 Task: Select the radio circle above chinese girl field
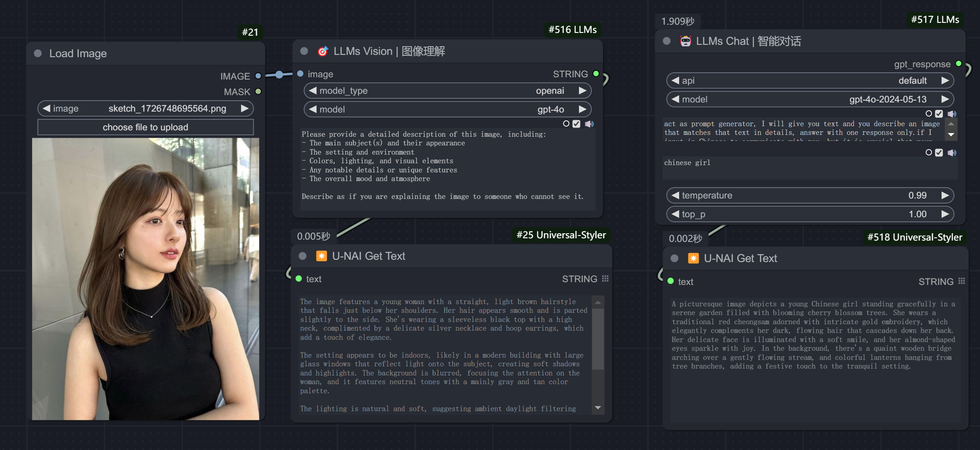(928, 153)
